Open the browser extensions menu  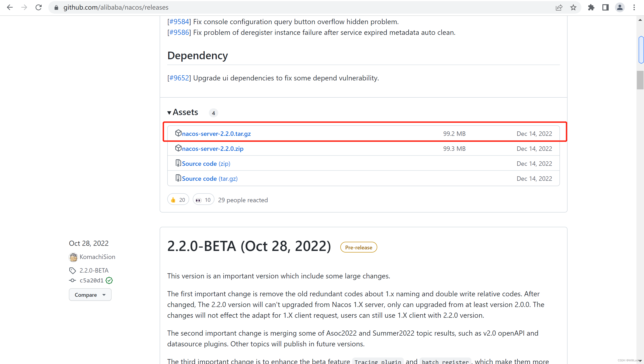pyautogui.click(x=591, y=8)
